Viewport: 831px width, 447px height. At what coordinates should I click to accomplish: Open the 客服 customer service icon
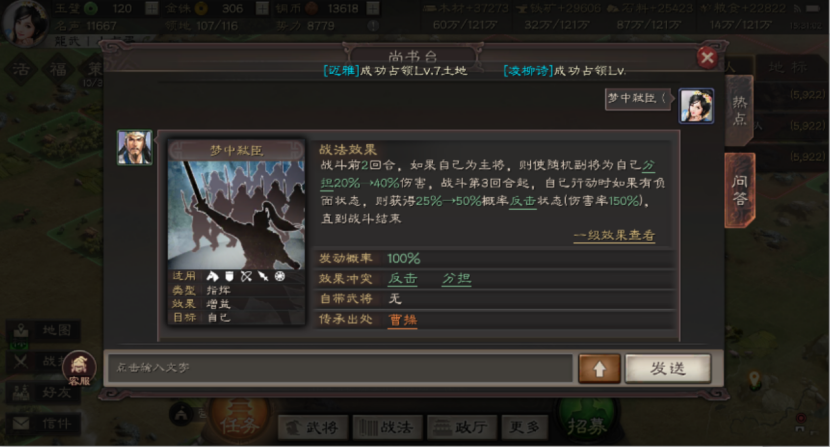[79, 369]
